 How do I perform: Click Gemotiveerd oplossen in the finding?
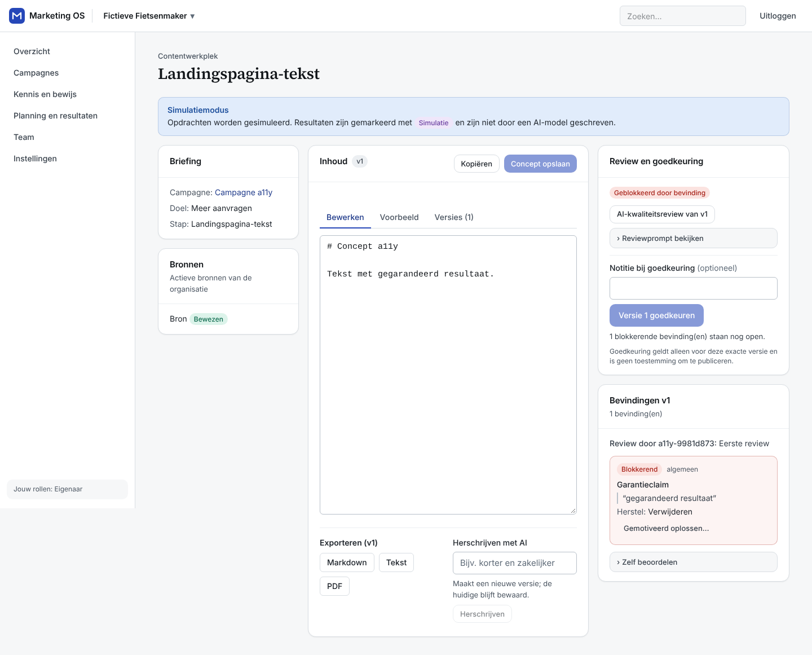[667, 529]
